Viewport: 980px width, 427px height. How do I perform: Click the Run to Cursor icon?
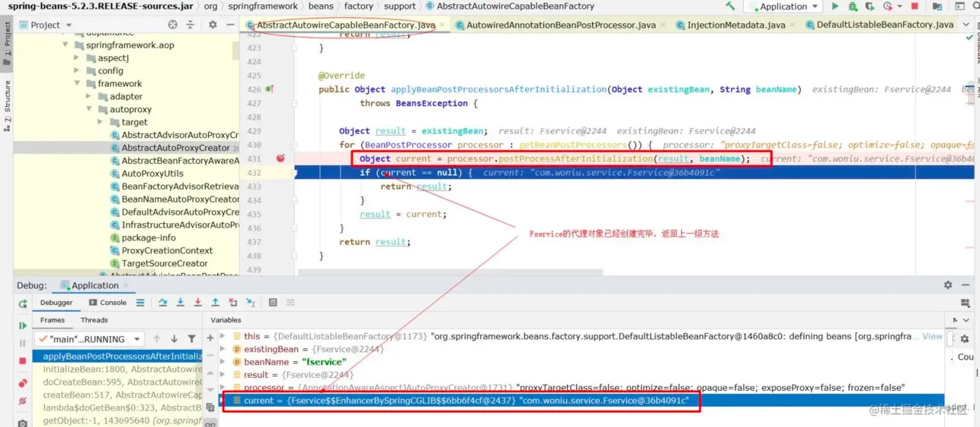251,302
